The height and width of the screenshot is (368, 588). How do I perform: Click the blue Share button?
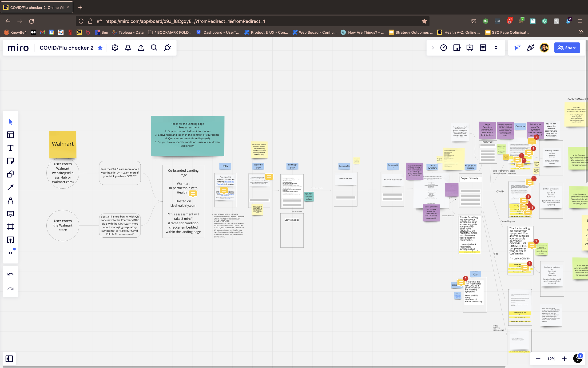coord(567,48)
